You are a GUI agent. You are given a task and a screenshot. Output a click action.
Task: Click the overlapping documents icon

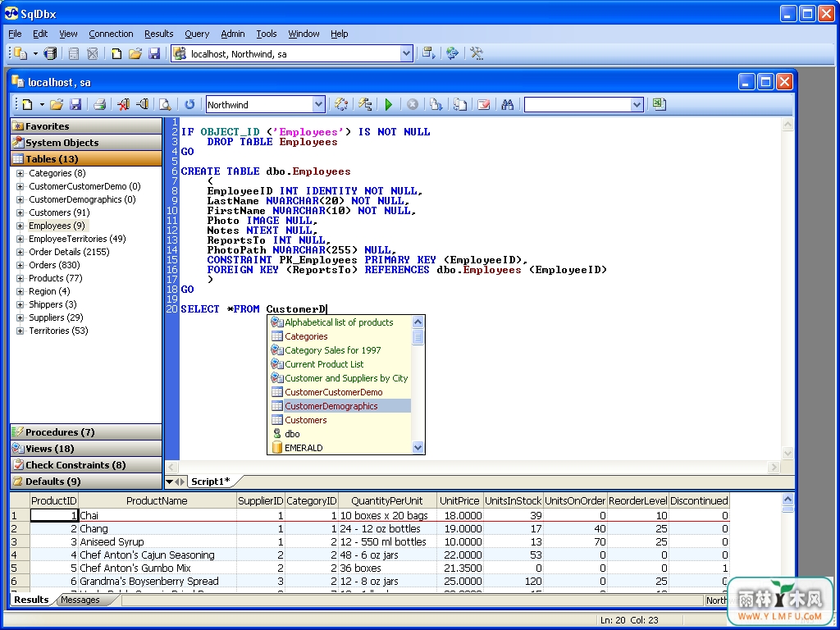coord(459,104)
